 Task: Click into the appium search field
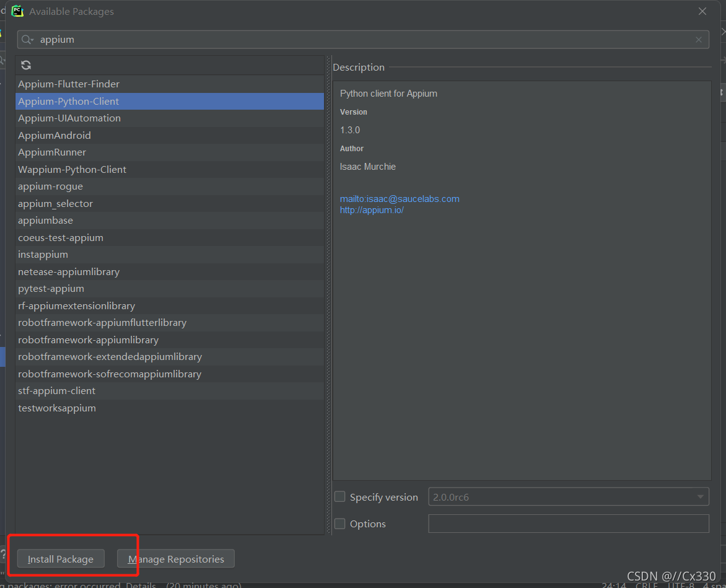(363, 40)
